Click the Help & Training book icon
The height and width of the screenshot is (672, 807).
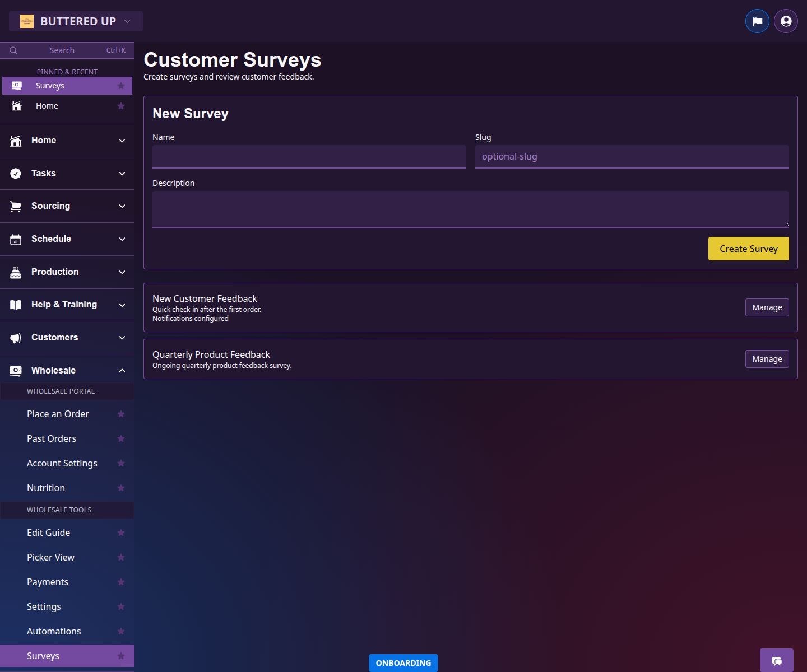(x=15, y=305)
